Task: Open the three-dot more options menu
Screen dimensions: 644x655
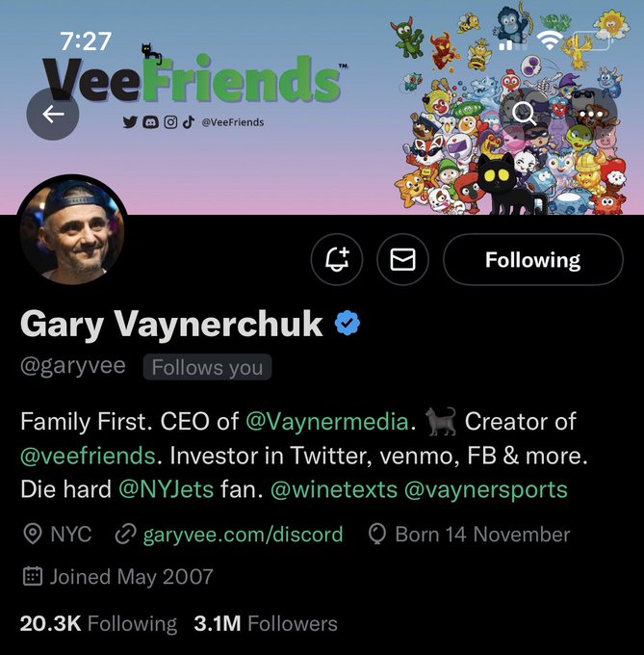Action: [x=591, y=114]
